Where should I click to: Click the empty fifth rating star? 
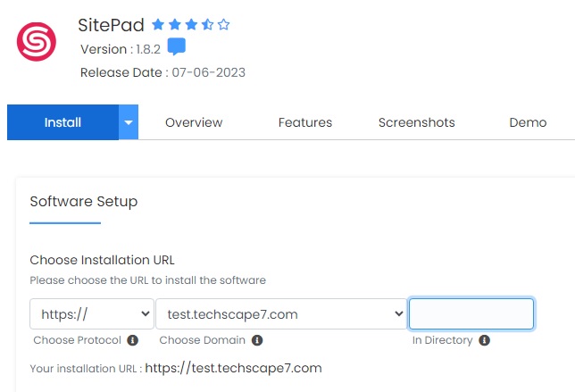pyautogui.click(x=224, y=25)
